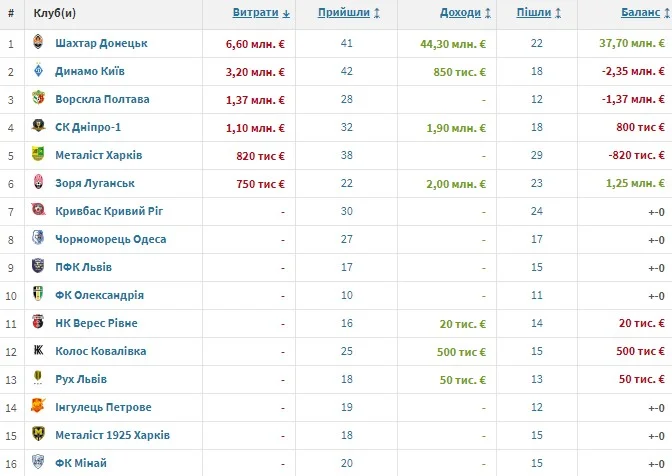Click the Рух Львів club crest icon
Screen dimensions: 672x476
point(38,380)
